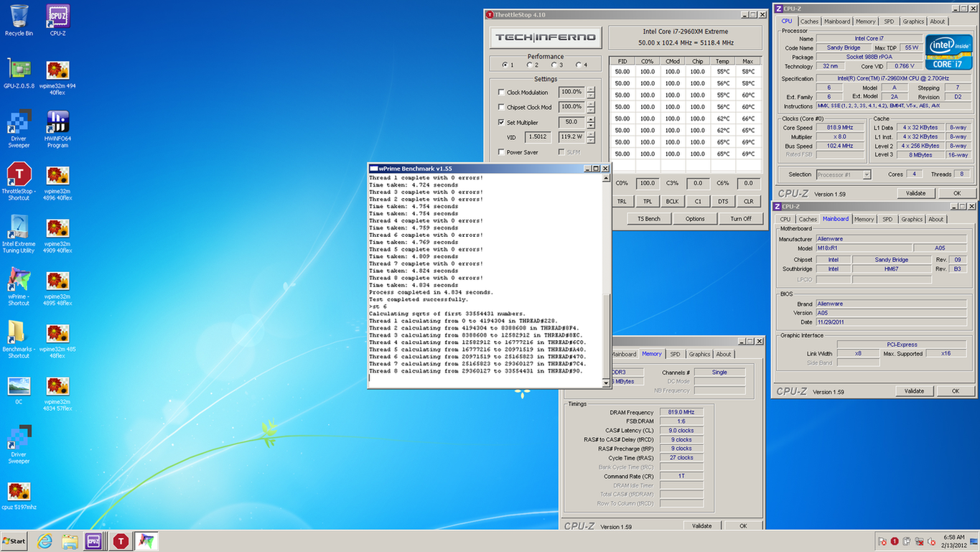Click Validate in the Memory CPU-Z window

point(701,526)
